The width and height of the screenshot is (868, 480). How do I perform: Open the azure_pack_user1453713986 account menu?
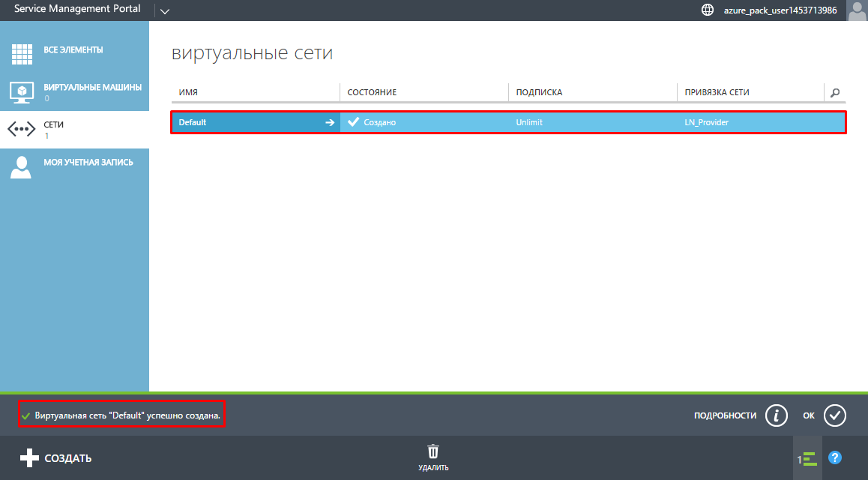coord(780,10)
